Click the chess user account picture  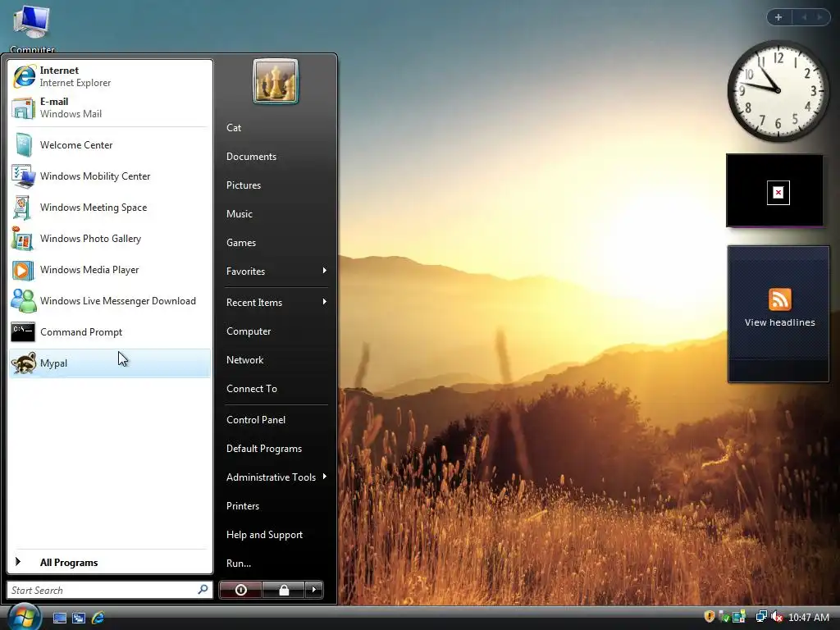coord(276,81)
